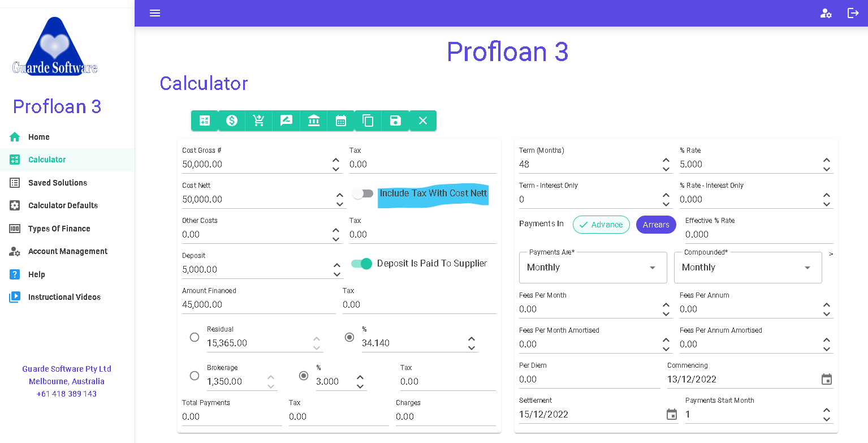Open Calculator Defaults page

coord(67,205)
